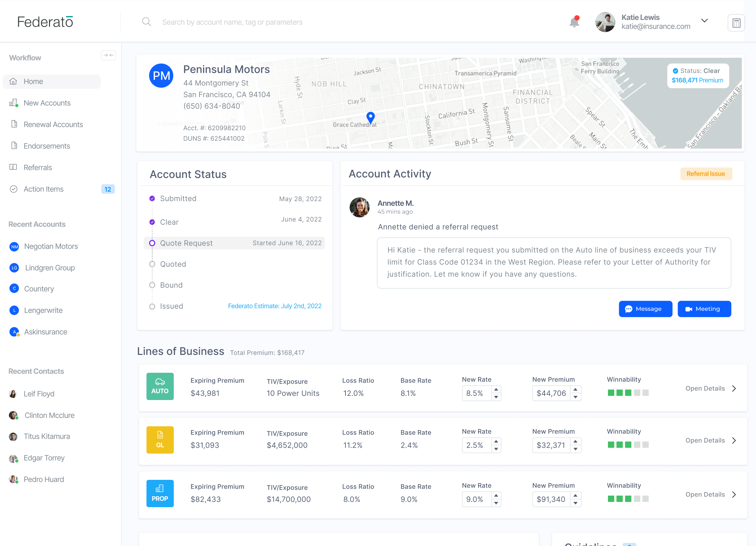Screen dimensions: 756x546
Task: Click the map location pin marker
Action: [371, 117]
